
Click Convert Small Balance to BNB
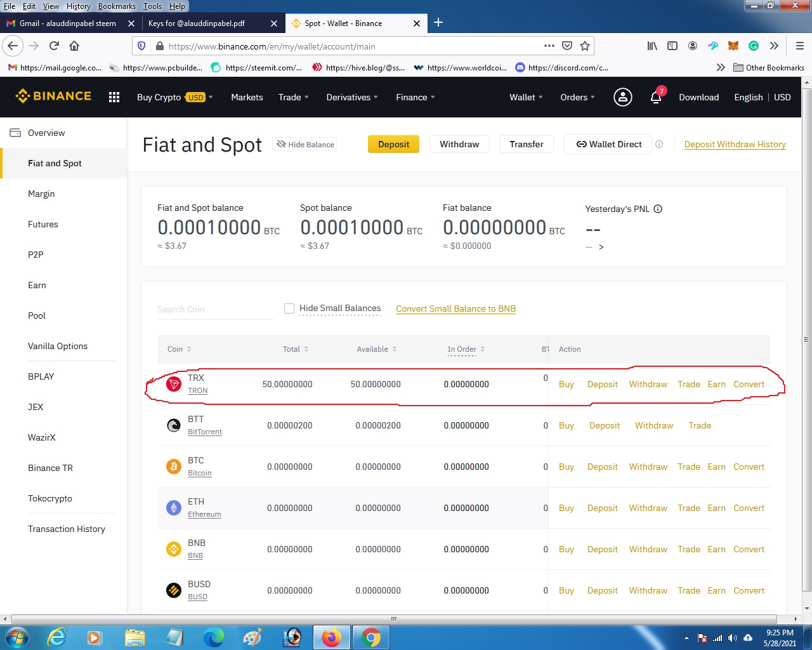pyautogui.click(x=455, y=308)
